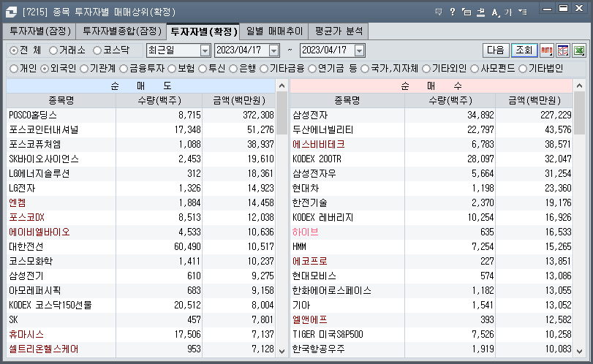Pin the window with the pushpin icon

click(x=480, y=12)
